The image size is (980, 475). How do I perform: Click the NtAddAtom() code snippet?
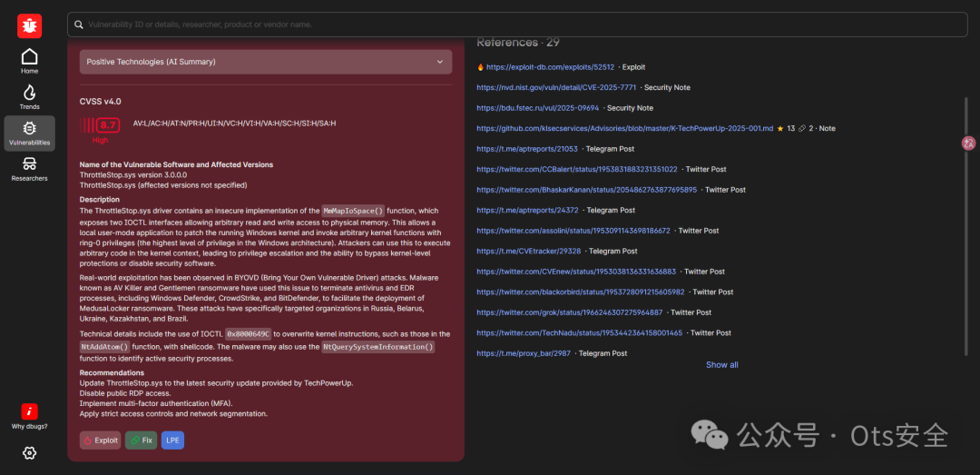105,346
